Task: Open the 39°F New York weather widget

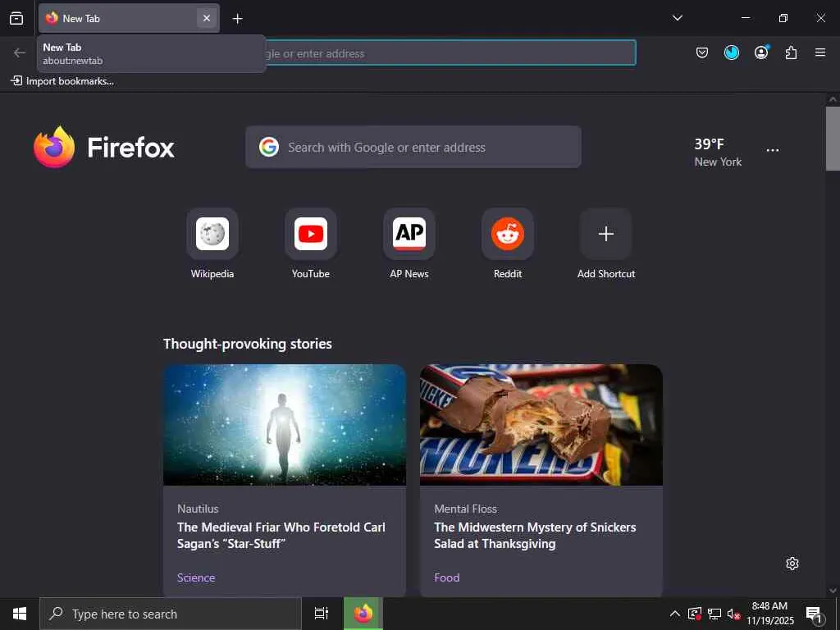Action: [x=718, y=152]
